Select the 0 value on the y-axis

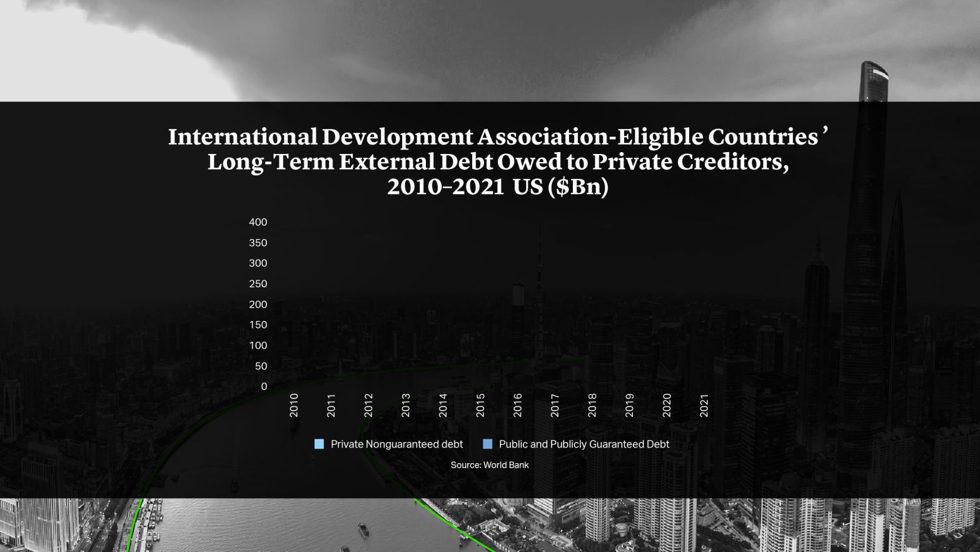[x=264, y=386]
